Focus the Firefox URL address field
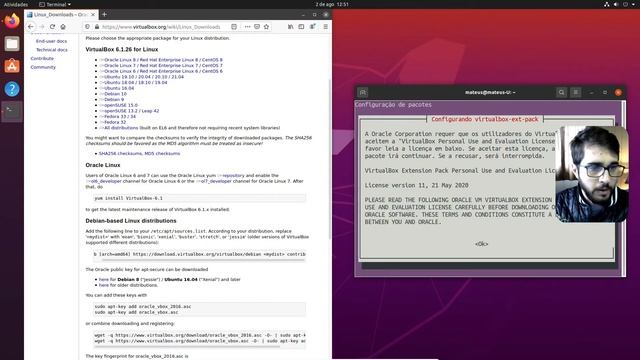The width and height of the screenshot is (640, 360). 161,27
